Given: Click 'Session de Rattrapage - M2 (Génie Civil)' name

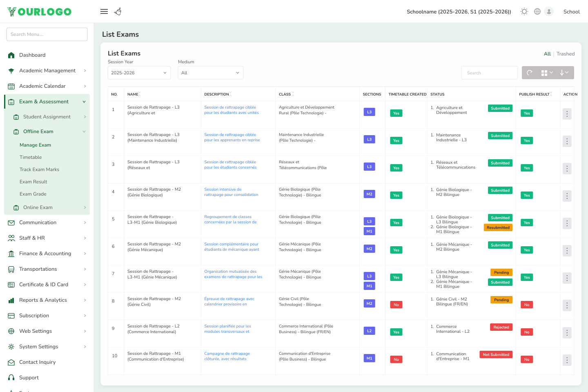Looking at the screenshot, I should (x=154, y=302).
